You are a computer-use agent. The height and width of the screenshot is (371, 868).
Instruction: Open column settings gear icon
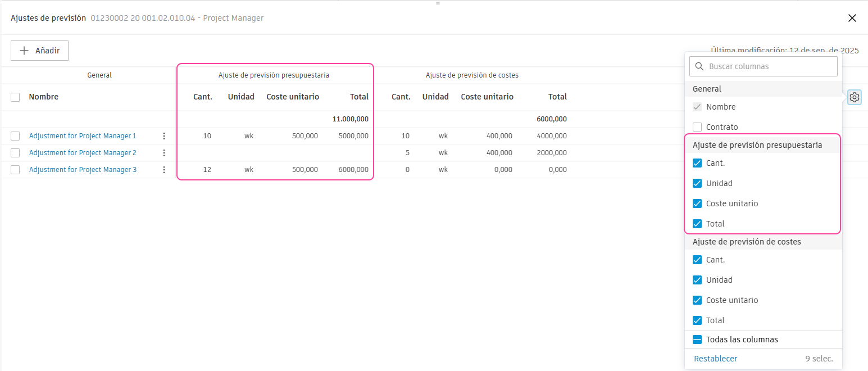(854, 97)
